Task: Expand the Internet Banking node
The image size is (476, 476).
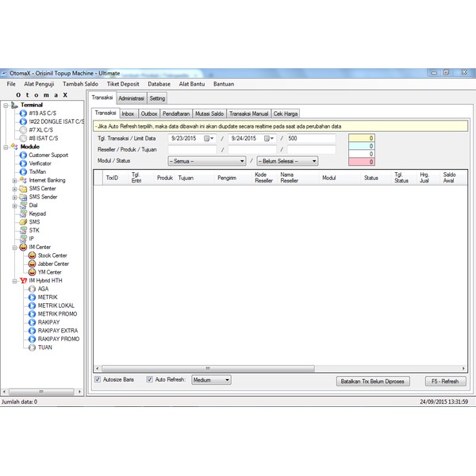Action: tap(14, 181)
